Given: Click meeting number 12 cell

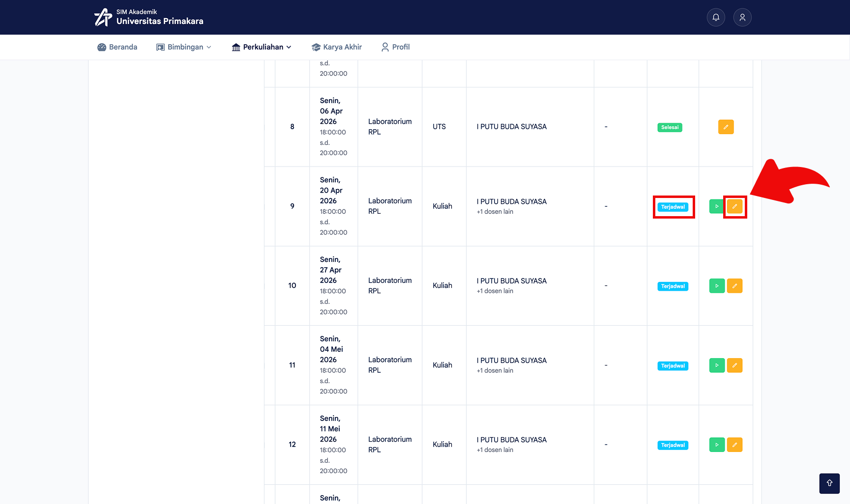Looking at the screenshot, I should [x=292, y=445].
